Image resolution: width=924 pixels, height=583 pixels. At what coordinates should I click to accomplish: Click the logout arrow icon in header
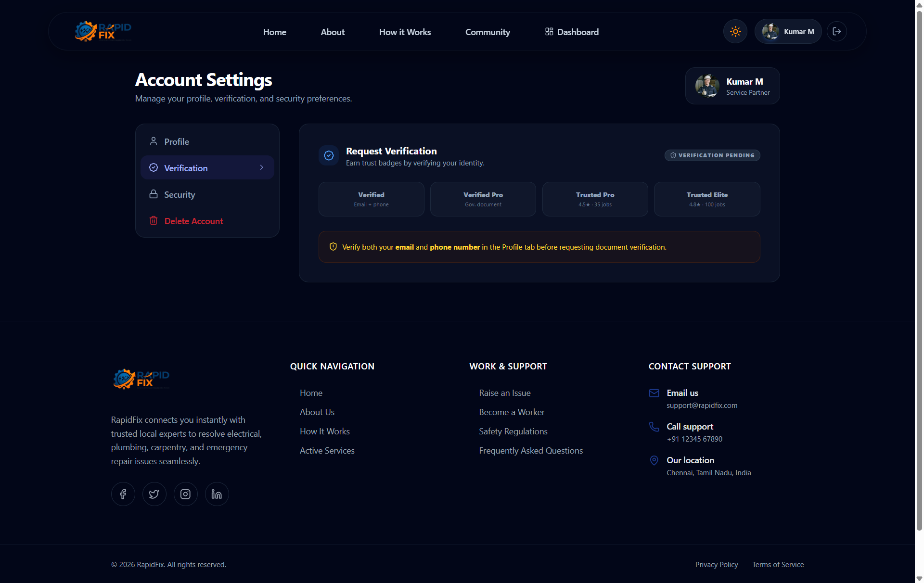(837, 31)
